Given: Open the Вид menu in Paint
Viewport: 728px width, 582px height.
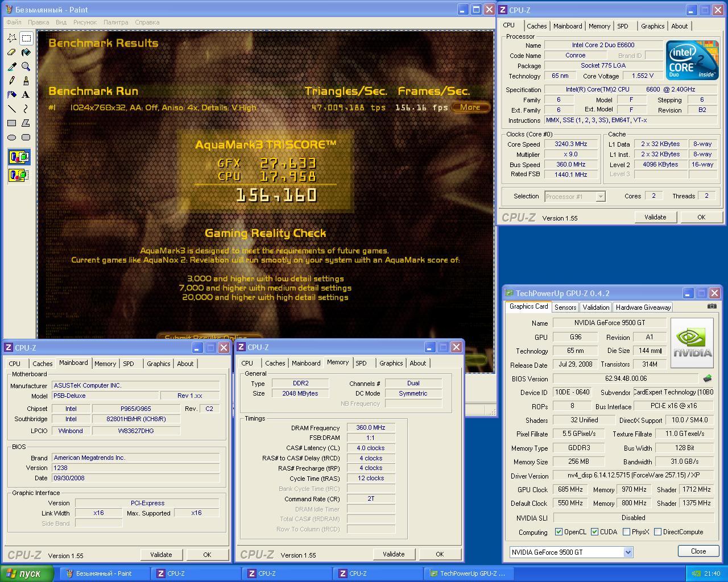Looking at the screenshot, I should (61, 22).
